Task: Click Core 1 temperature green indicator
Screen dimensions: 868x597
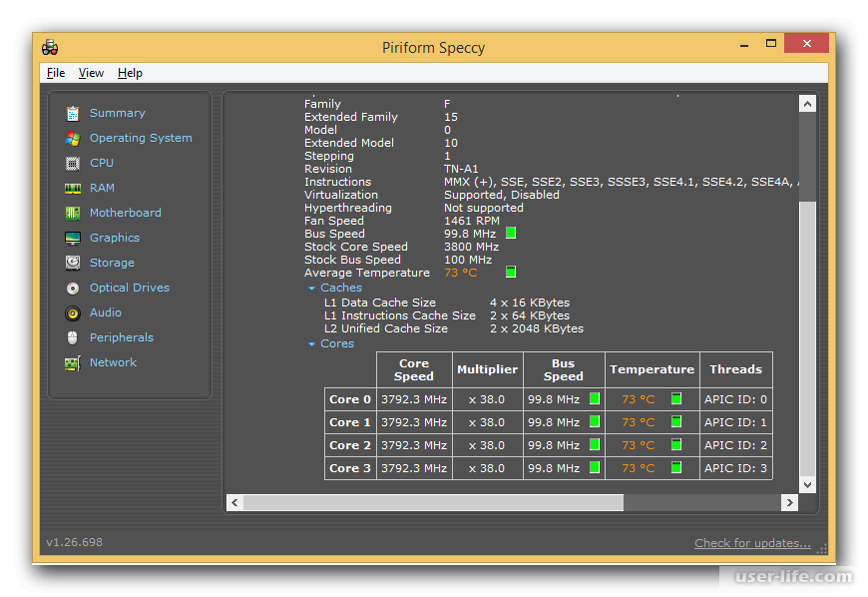Action: (x=676, y=421)
